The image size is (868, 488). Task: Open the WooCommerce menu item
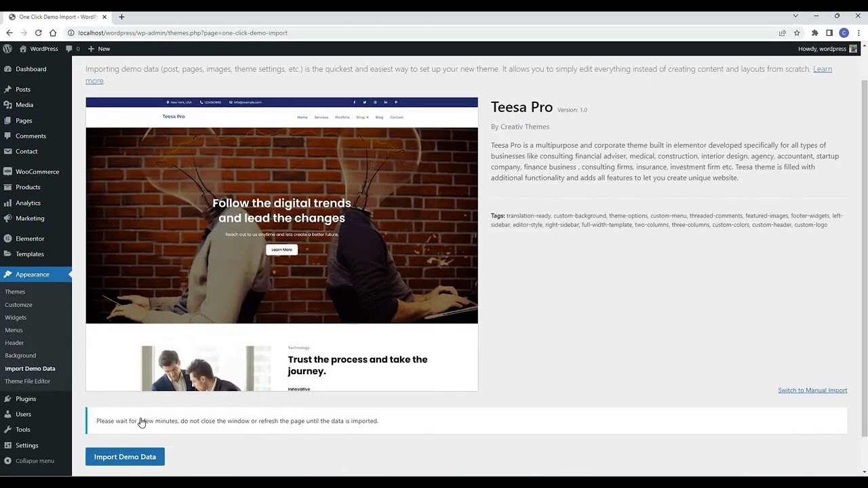[36, 172]
